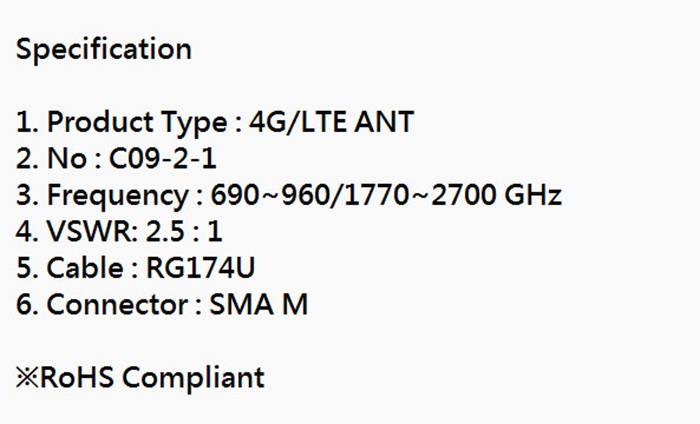
Task: Click the Product Type label
Action: click(x=137, y=123)
